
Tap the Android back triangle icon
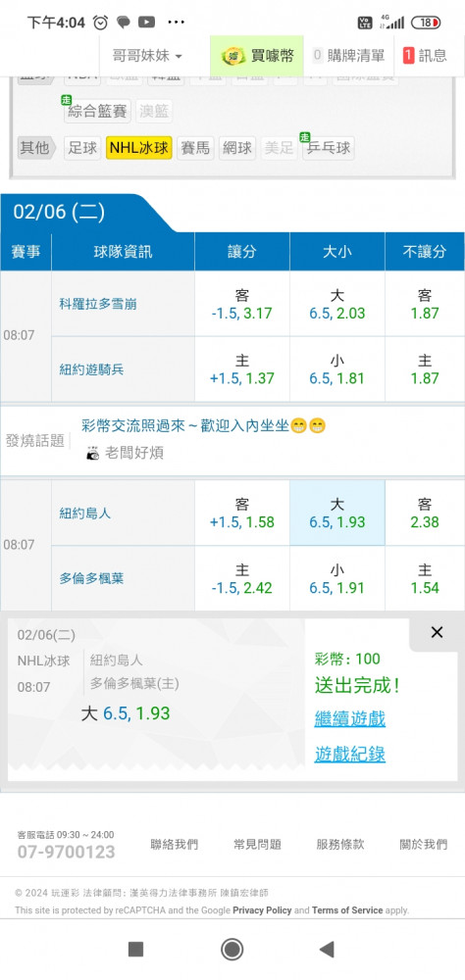click(x=327, y=950)
